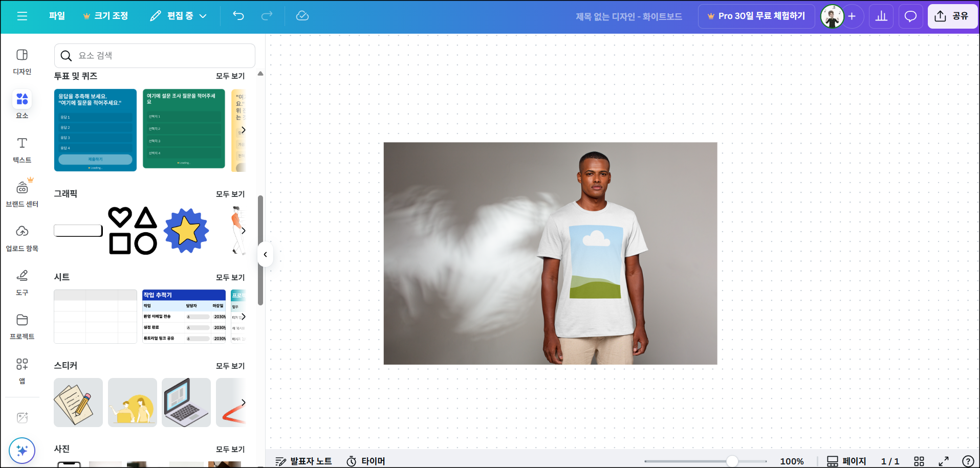Click the 요소 검색 search field

pos(155,56)
